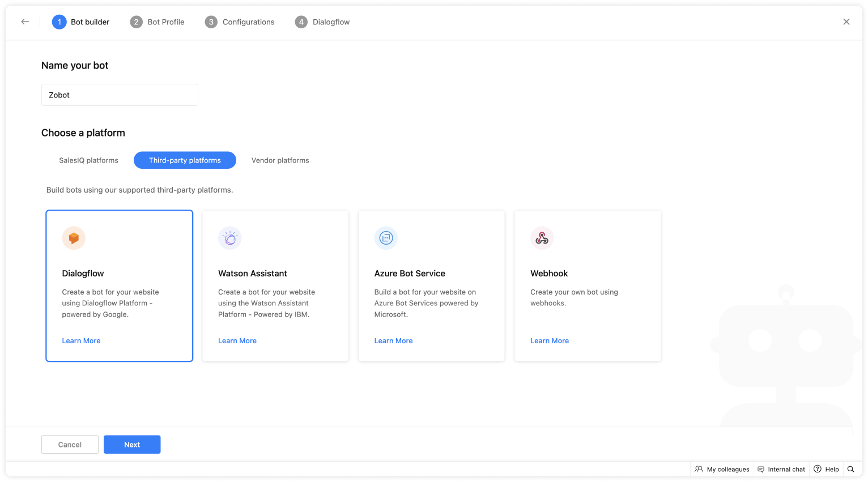Click the Watson Assistant logo icon
868x482 pixels.
[230, 238]
